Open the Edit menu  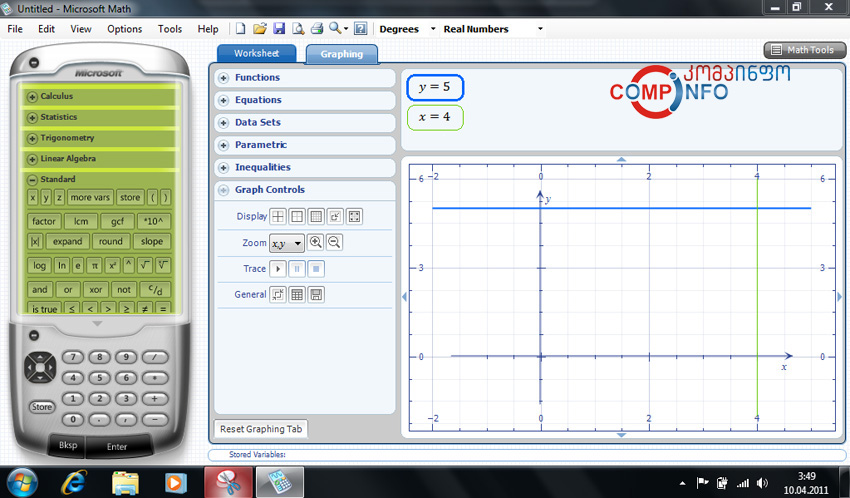[46, 29]
